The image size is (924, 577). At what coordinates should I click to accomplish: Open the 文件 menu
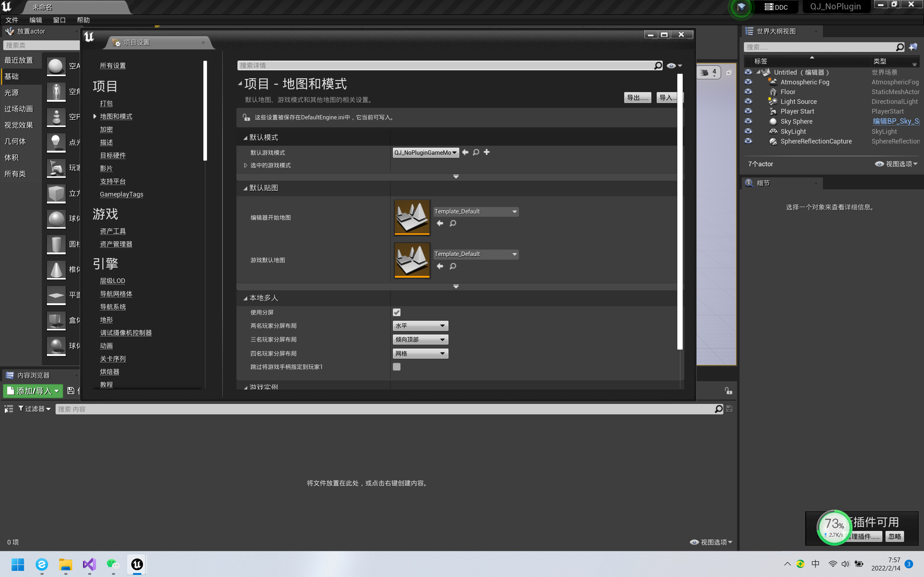[x=12, y=20]
